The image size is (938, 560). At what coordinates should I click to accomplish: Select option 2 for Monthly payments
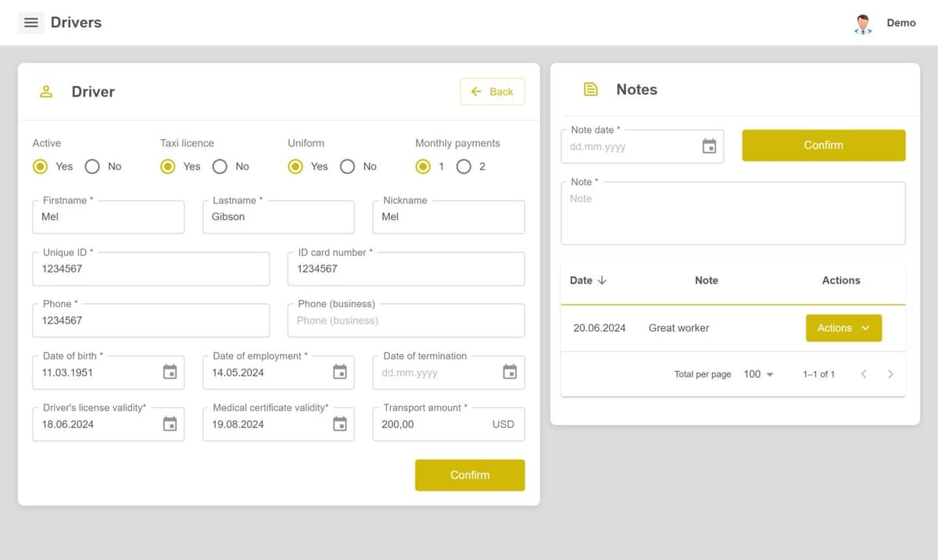click(x=464, y=166)
